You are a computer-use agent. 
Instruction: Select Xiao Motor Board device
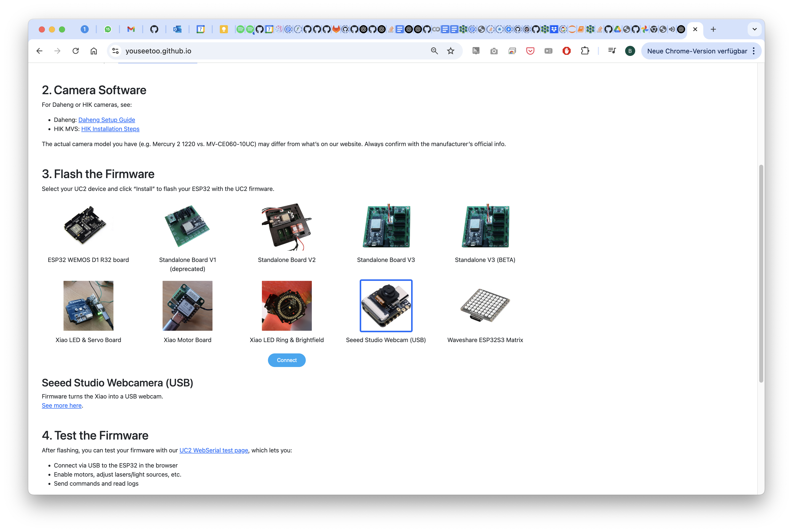(187, 305)
